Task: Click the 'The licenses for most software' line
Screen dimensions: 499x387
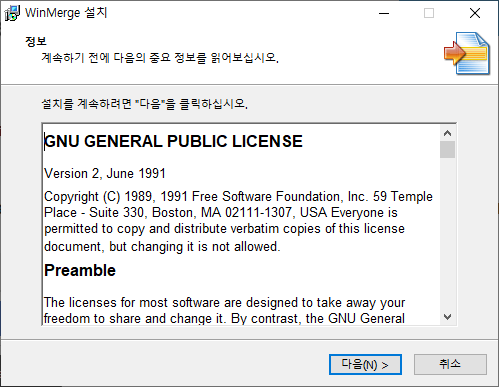Action: click(x=224, y=303)
